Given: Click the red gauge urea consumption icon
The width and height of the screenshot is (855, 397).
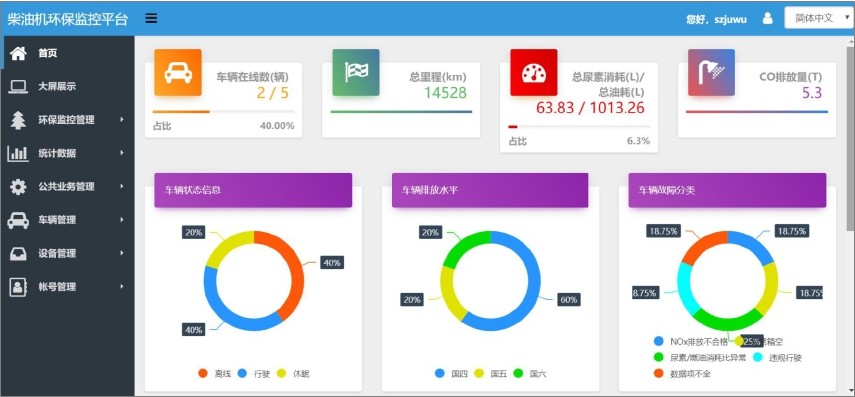Looking at the screenshot, I should [x=534, y=73].
